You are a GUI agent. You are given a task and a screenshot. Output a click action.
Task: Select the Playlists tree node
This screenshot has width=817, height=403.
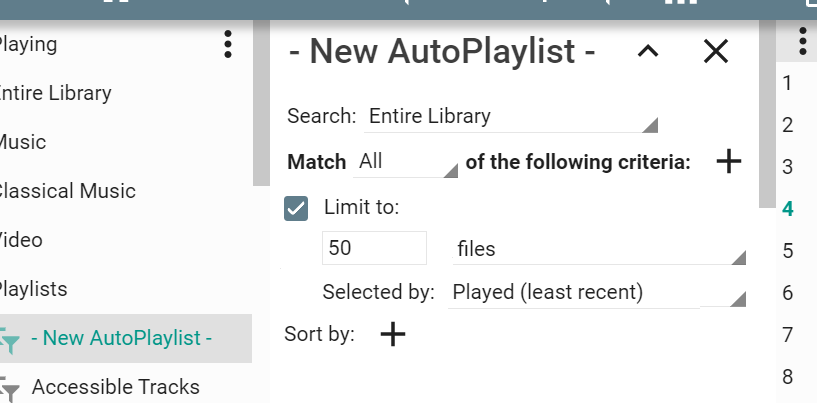[x=33, y=289]
